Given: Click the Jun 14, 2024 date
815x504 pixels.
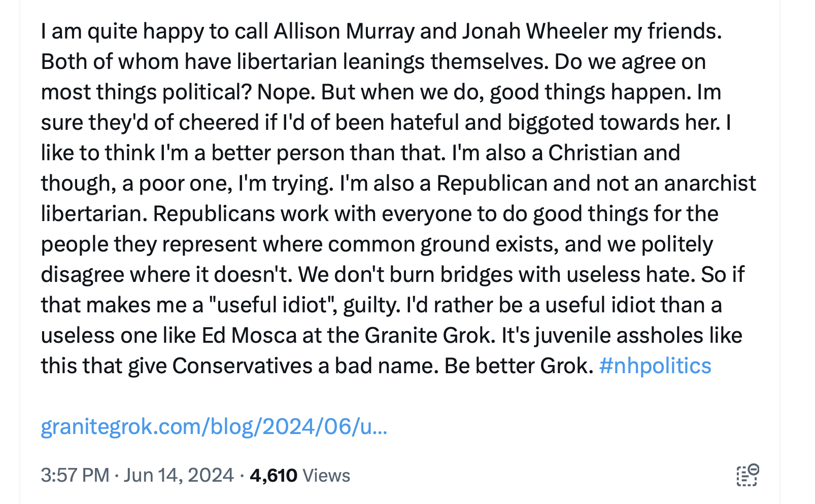Looking at the screenshot, I should [x=179, y=476].
